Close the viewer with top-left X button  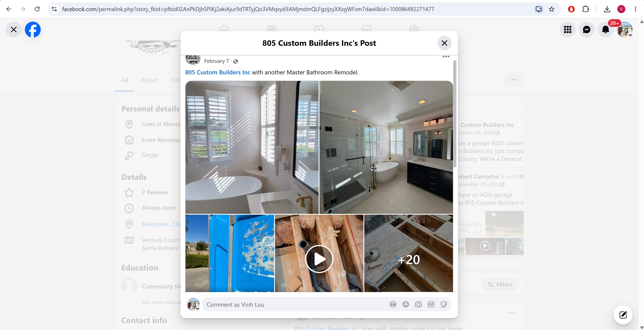14,30
